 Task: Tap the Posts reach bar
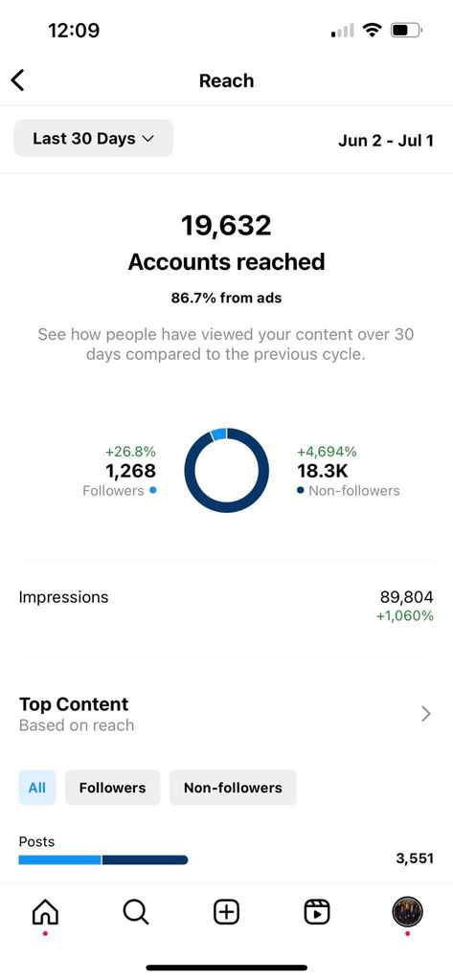(103, 859)
